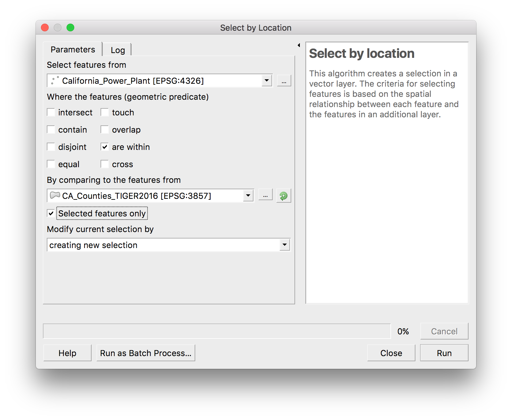512x420 pixels.
Task: Click Run as Batch Process button
Action: tap(146, 353)
